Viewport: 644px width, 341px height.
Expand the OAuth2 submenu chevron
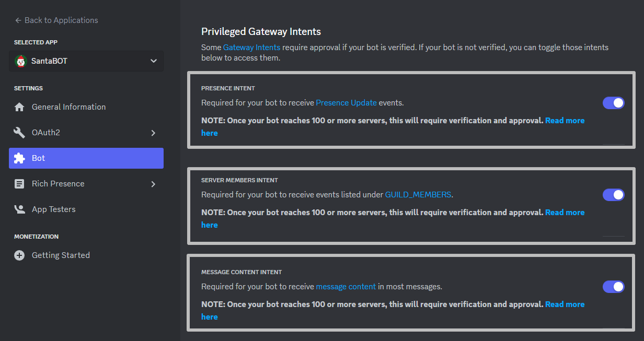(153, 133)
